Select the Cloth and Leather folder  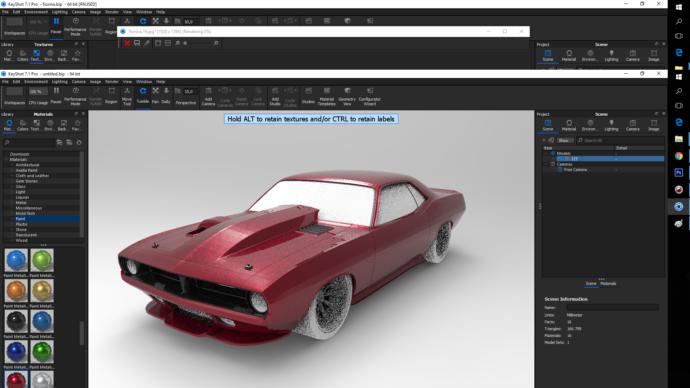pos(32,176)
